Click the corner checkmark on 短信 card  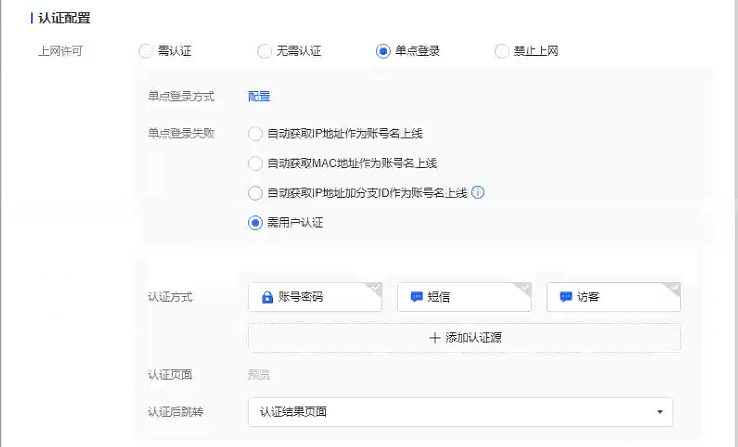(524, 287)
